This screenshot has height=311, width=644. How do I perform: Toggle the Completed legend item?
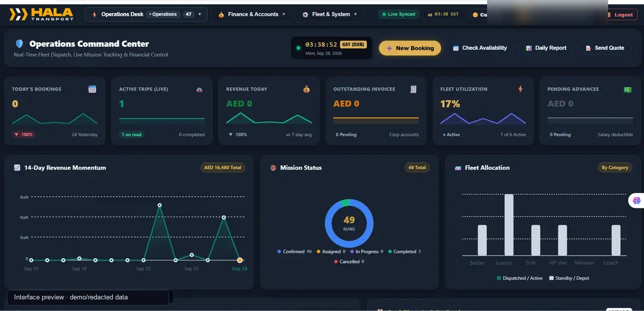[x=405, y=252]
